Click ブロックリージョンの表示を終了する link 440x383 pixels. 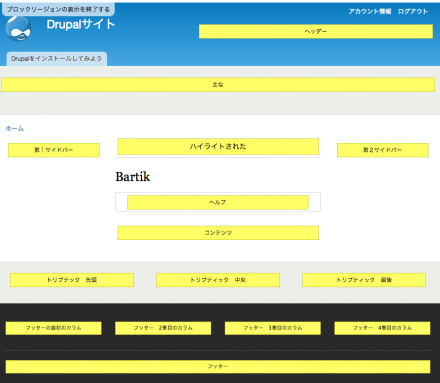58,9
